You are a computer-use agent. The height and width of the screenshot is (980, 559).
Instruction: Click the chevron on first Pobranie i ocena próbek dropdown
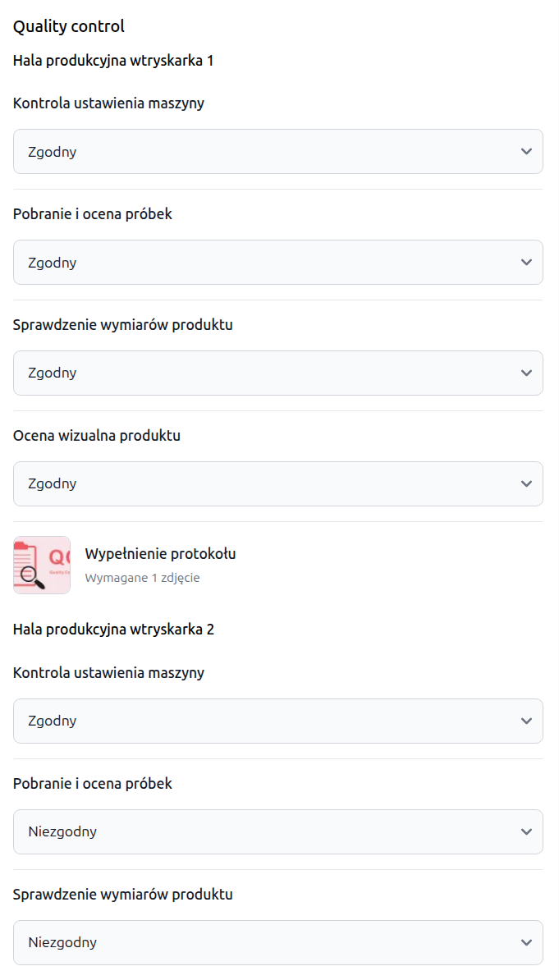(528, 262)
